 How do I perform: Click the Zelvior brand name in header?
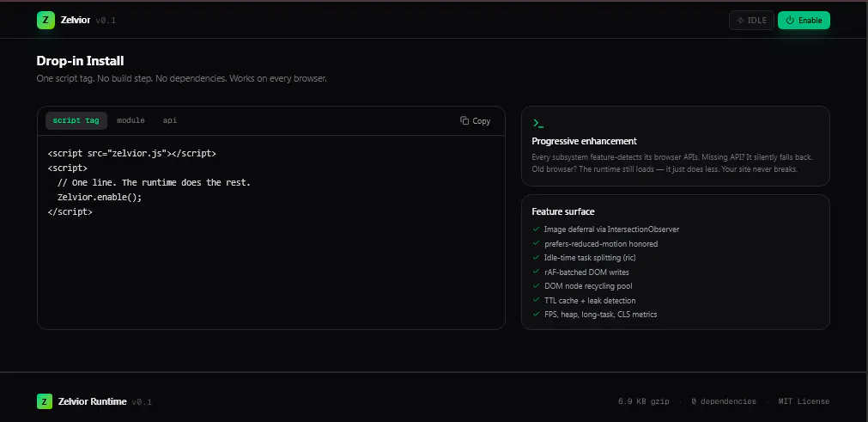[x=76, y=21]
